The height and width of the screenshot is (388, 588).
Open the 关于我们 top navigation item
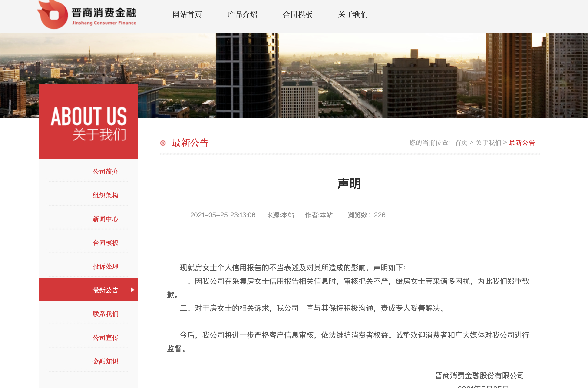(354, 15)
